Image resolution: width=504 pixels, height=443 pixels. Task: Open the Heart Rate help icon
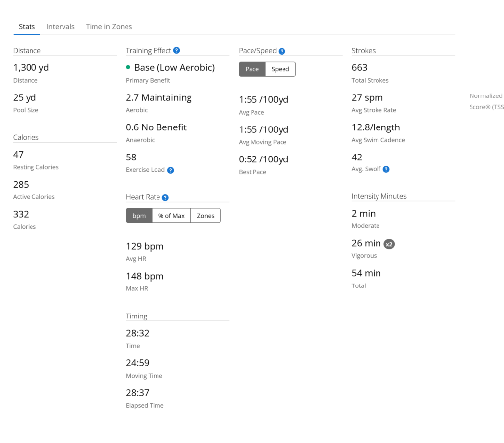tap(166, 197)
